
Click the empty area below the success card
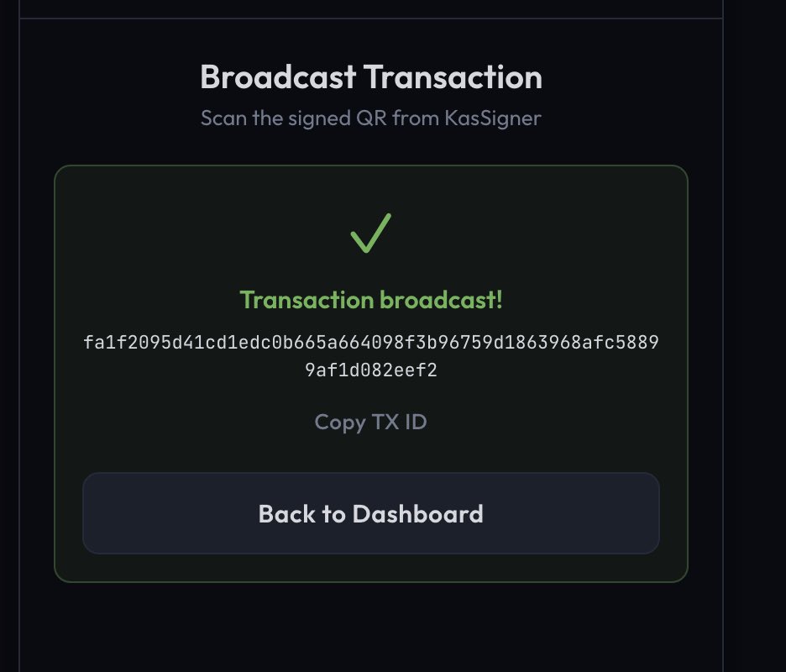click(x=370, y=626)
